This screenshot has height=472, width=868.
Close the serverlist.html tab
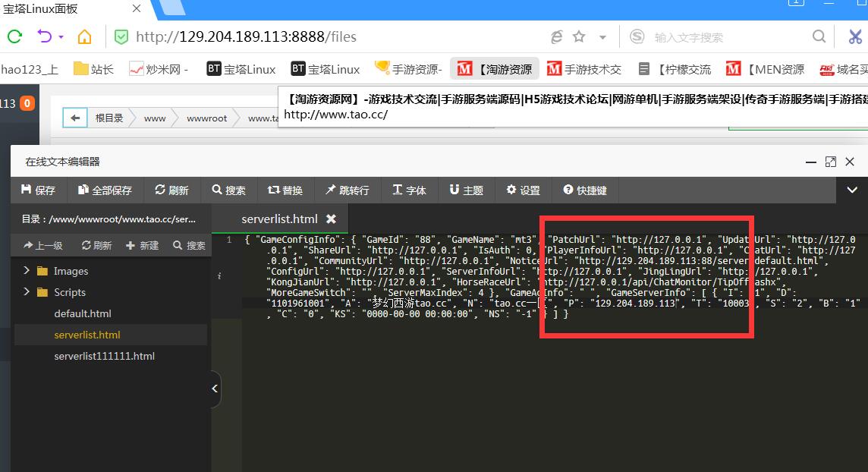coord(331,219)
